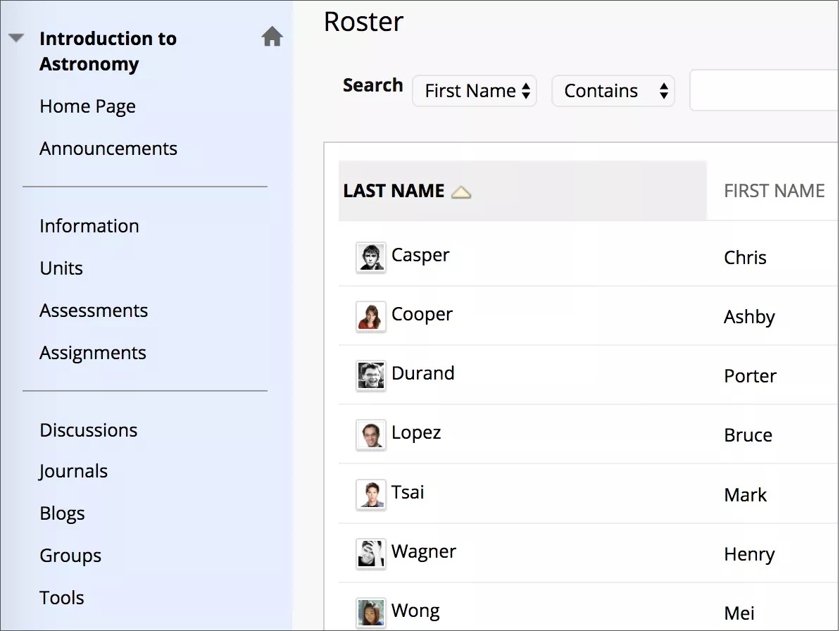This screenshot has width=840, height=631.
Task: Open Chris Casper's profile photo
Action: click(370, 257)
